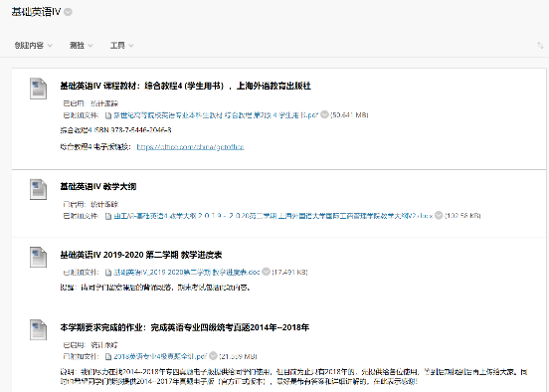This screenshot has width=549, height=392.
Task: Download the 教学大纲 docx attachment
Action: (x=274, y=216)
